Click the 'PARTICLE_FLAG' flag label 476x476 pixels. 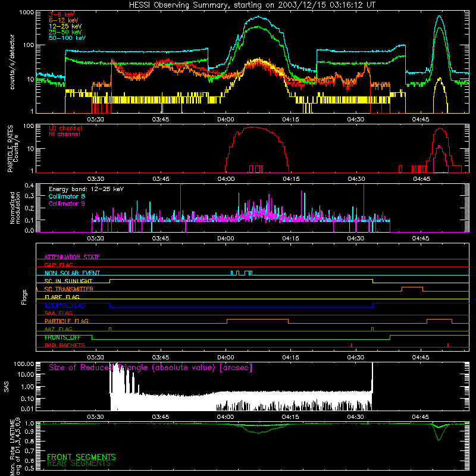[x=67, y=321]
